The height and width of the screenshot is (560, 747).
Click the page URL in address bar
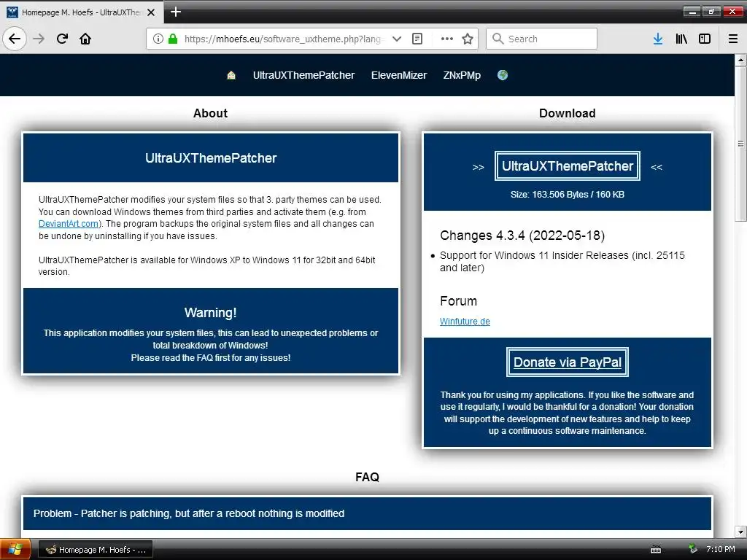click(x=285, y=39)
